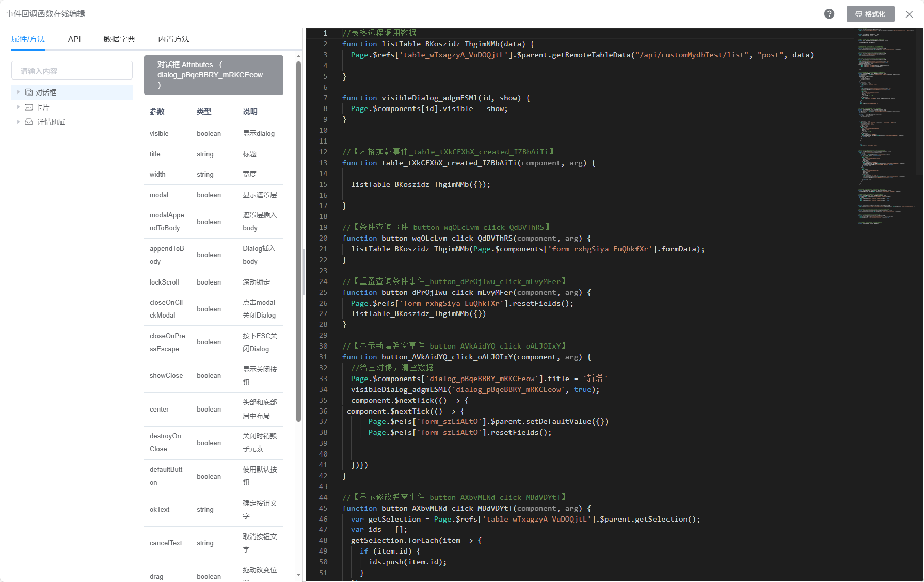Click the scroll-down arrow of attributes panel
Image resolution: width=924 pixels, height=582 pixels.
298,575
